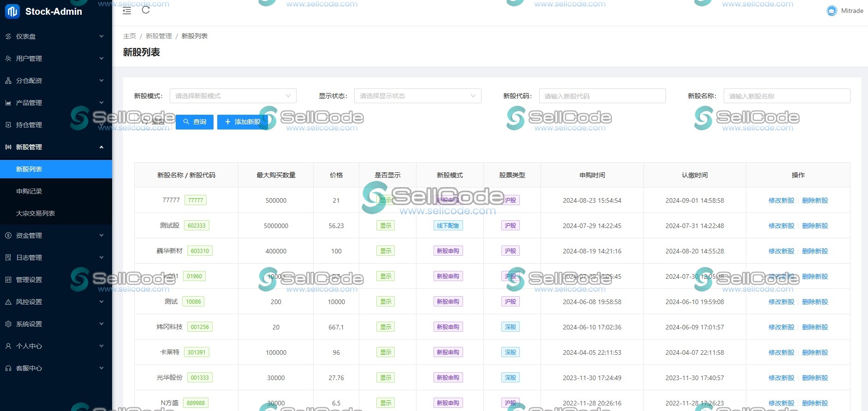
Task: Open the 显示状态 select dropdown
Action: click(417, 96)
